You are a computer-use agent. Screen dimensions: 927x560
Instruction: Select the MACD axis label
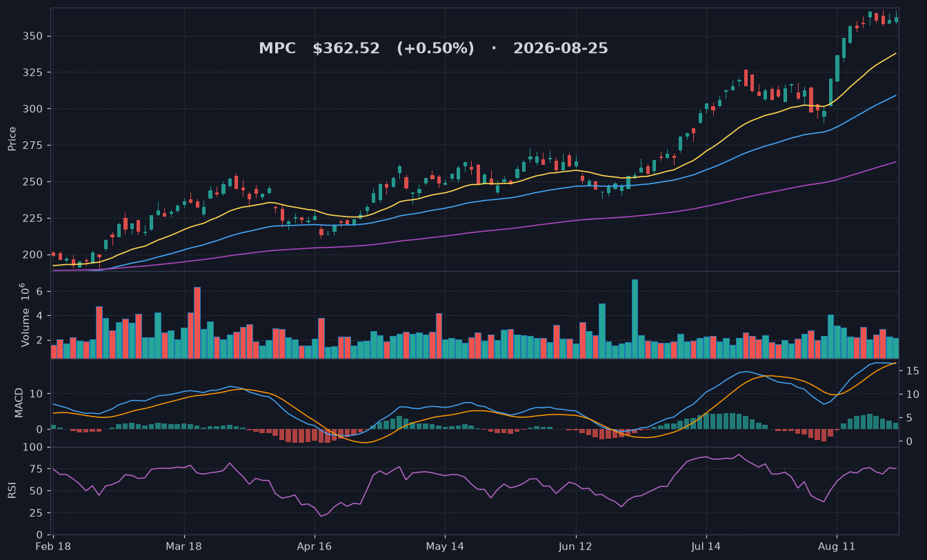coord(19,402)
